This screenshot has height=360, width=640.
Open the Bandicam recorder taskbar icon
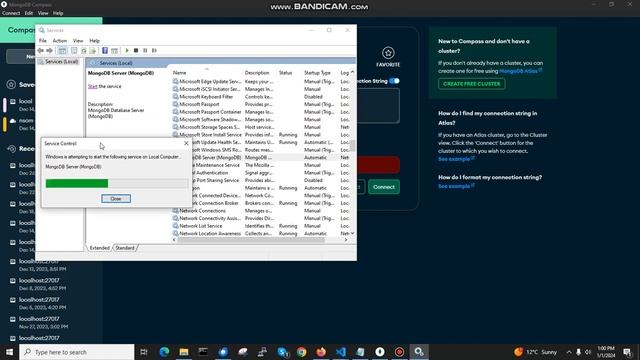pos(399,352)
